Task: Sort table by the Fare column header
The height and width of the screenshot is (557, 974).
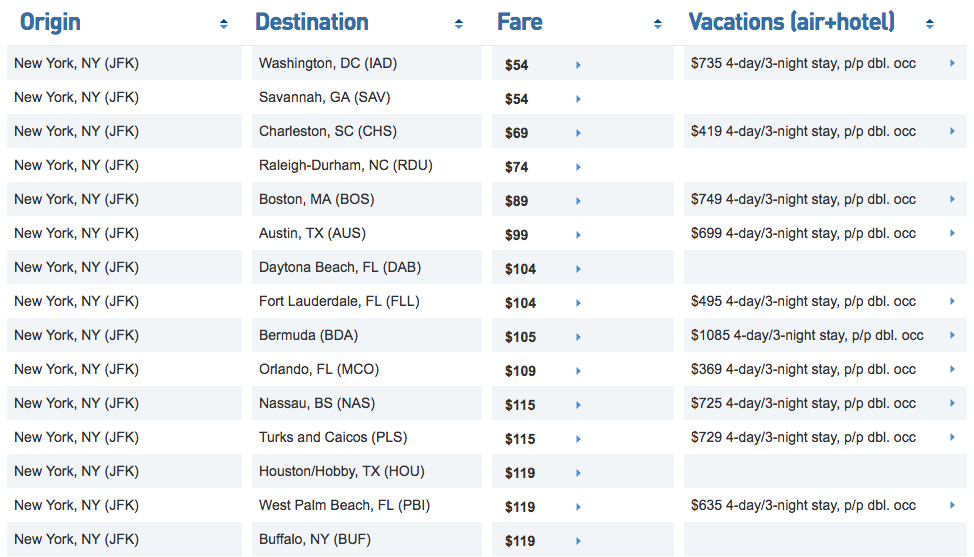Action: pyautogui.click(x=519, y=22)
